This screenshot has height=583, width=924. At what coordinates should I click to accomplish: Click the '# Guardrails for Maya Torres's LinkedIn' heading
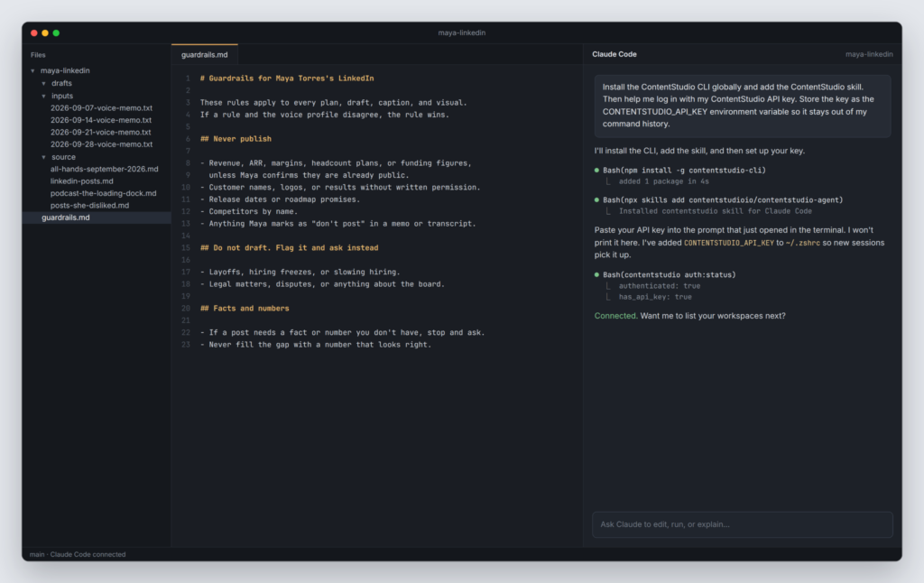tap(286, 79)
